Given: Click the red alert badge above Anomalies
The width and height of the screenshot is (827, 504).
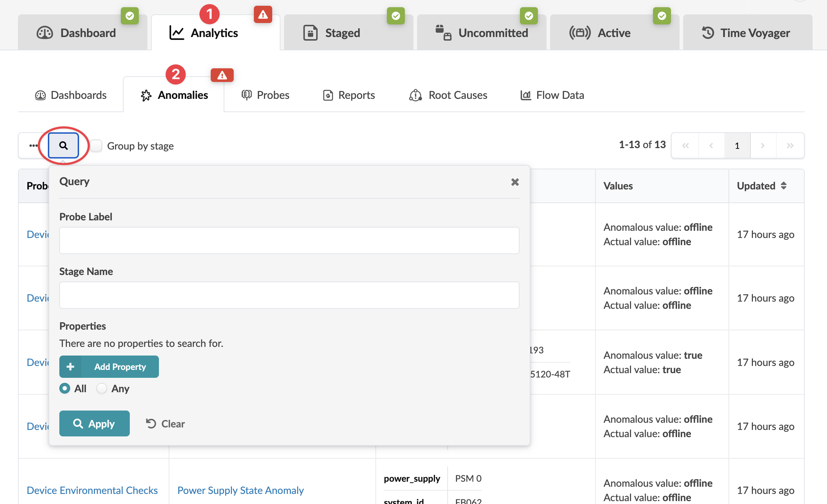Looking at the screenshot, I should coord(222,75).
